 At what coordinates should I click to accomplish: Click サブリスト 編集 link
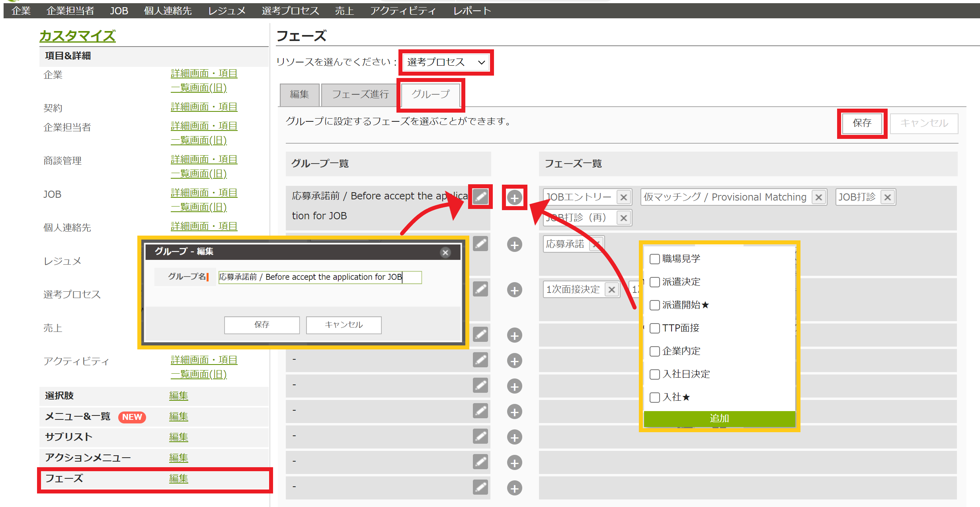(178, 437)
